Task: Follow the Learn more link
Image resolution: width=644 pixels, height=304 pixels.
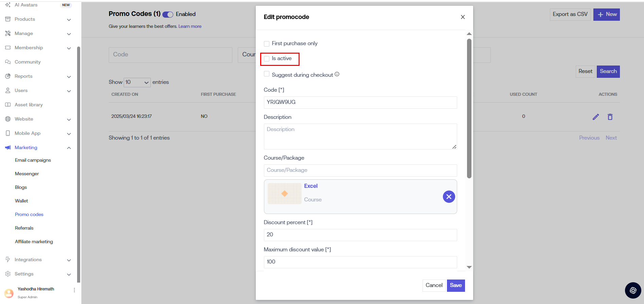Action: pyautogui.click(x=190, y=26)
